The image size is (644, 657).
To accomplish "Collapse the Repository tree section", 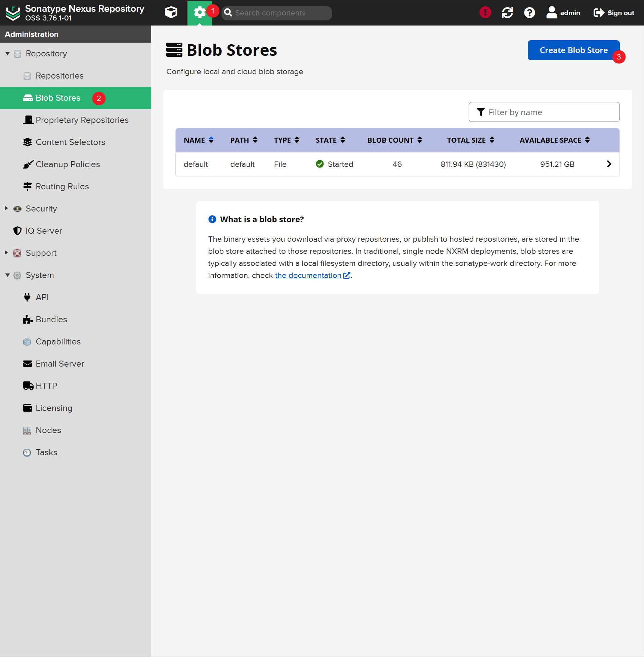I will [x=7, y=53].
